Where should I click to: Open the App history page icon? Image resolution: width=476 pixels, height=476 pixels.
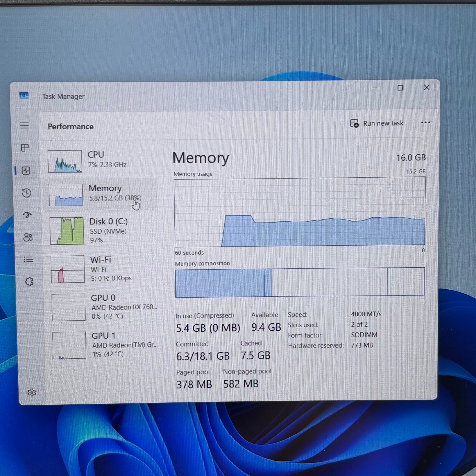(26, 193)
